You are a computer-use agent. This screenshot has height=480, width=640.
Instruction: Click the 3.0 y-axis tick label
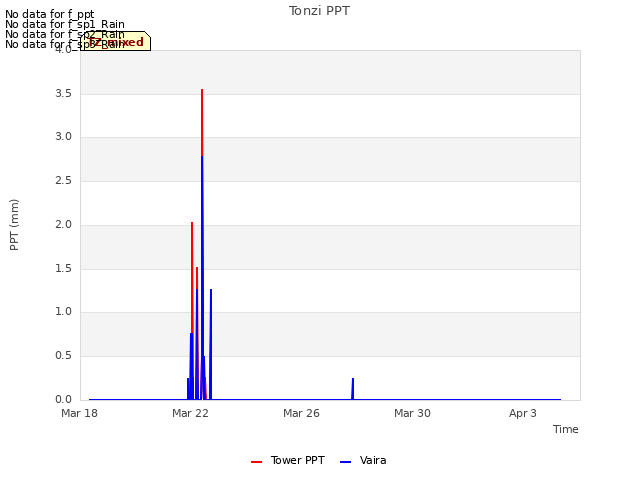(63, 137)
